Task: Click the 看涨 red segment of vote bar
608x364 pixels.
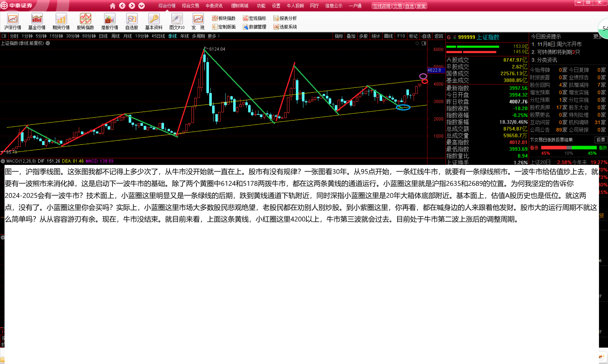Action: [554, 148]
